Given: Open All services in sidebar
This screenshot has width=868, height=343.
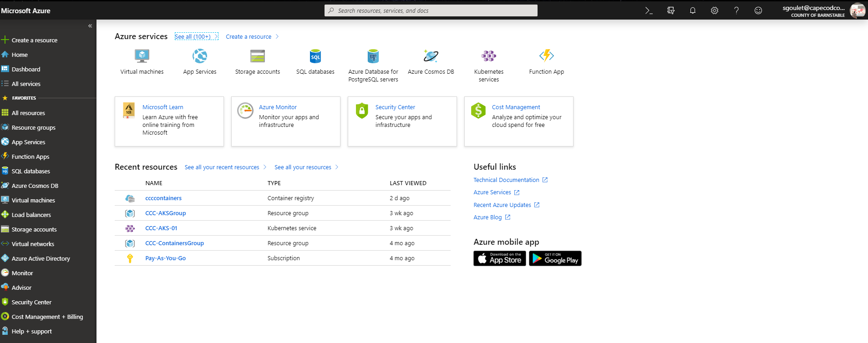Looking at the screenshot, I should [x=26, y=84].
